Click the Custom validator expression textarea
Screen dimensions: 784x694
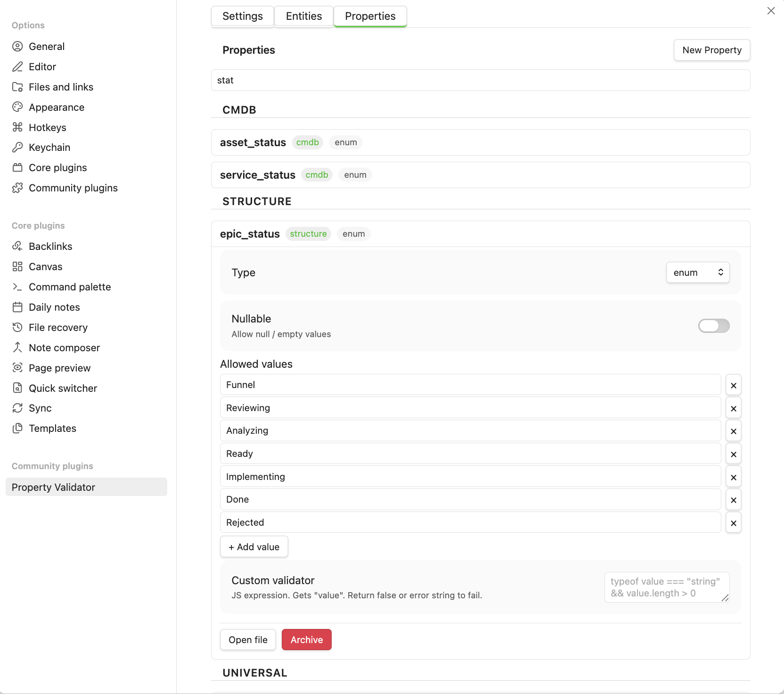(x=666, y=587)
